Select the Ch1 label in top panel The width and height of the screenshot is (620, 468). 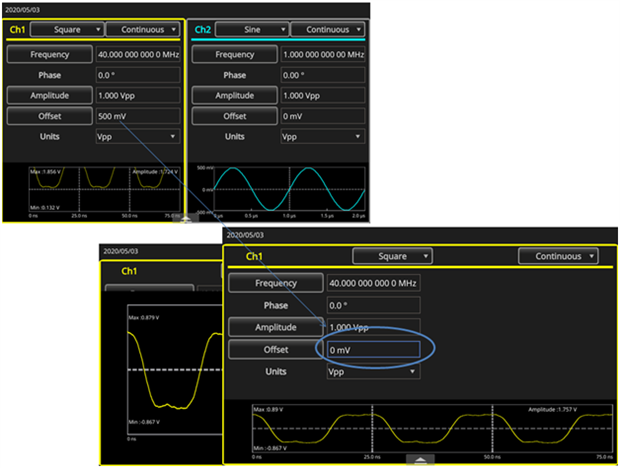pyautogui.click(x=17, y=30)
